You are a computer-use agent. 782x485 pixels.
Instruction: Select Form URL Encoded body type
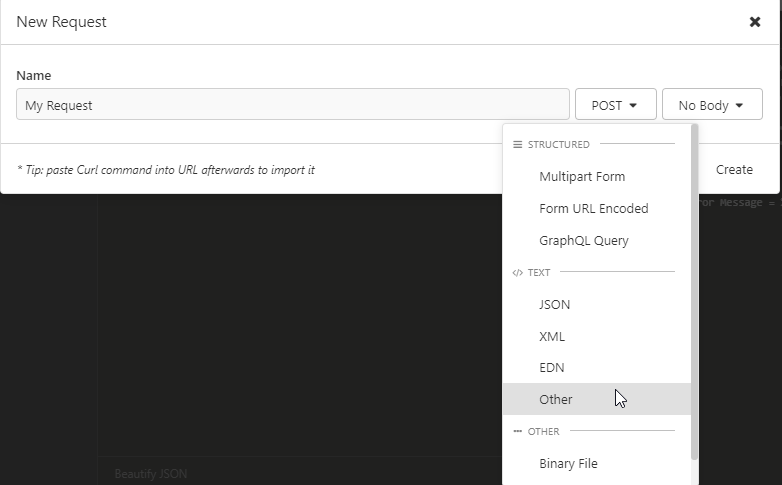click(x=596, y=209)
